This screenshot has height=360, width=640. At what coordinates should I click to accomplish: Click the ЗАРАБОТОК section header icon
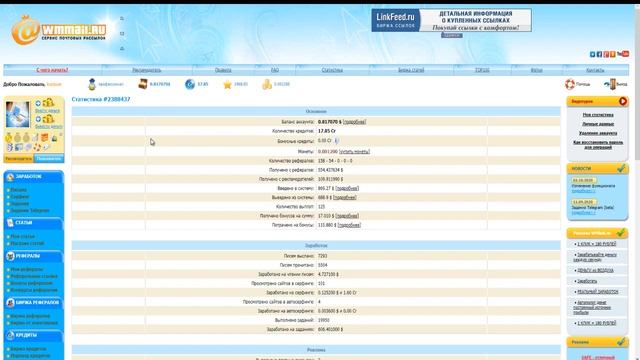(x=10, y=176)
